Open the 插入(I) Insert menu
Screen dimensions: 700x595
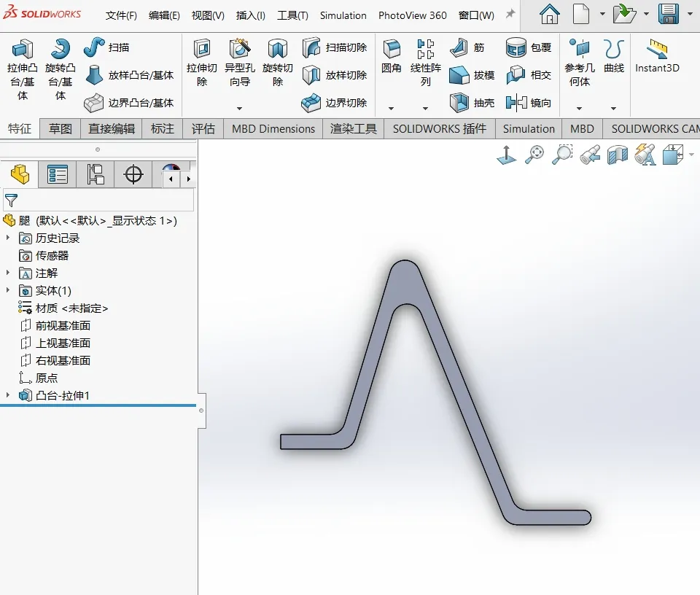point(250,15)
